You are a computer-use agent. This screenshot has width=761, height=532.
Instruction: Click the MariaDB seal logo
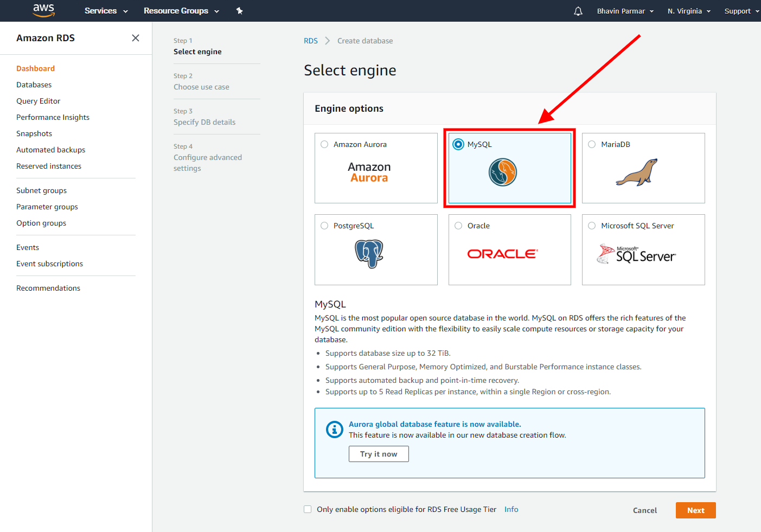(x=637, y=172)
